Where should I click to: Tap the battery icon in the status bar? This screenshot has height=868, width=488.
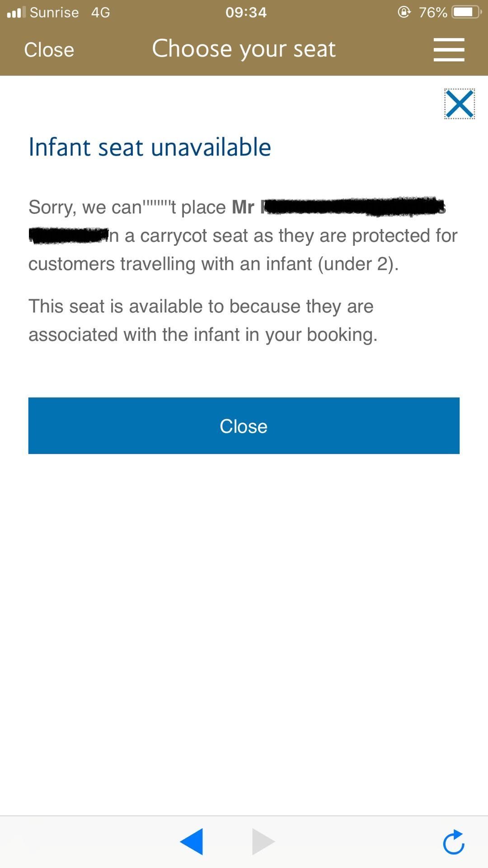[x=467, y=12]
